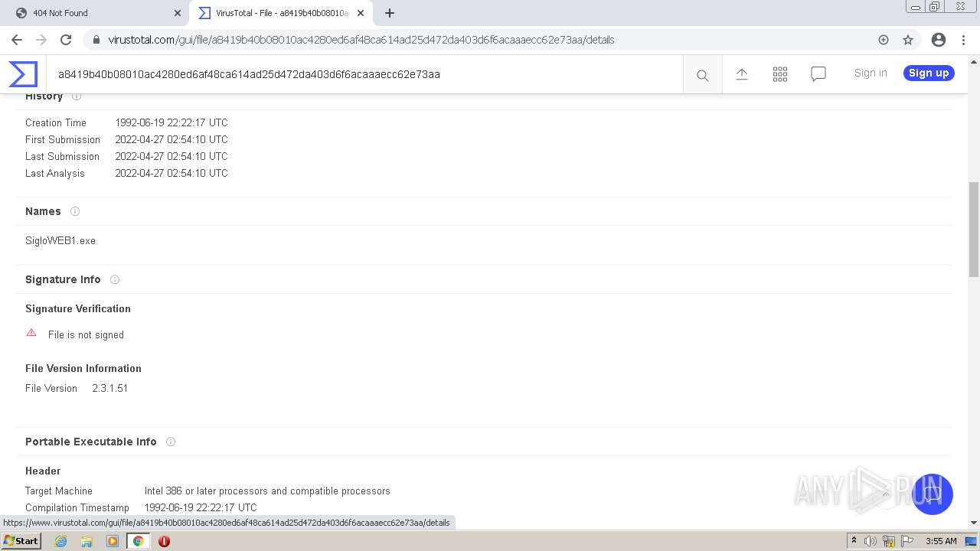
Task: Bookmark this page with the star icon
Action: click(908, 40)
